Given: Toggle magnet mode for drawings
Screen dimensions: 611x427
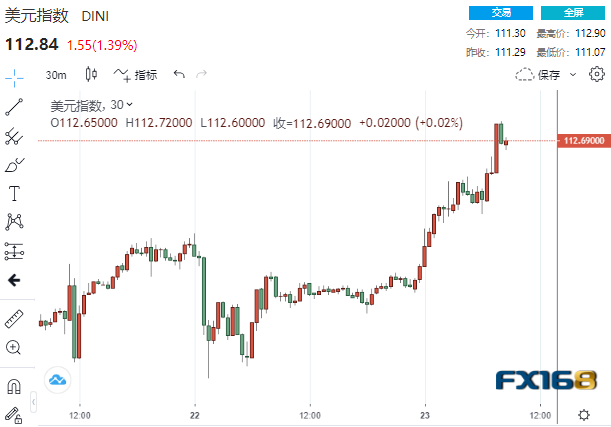Looking at the screenshot, I should 14,386.
